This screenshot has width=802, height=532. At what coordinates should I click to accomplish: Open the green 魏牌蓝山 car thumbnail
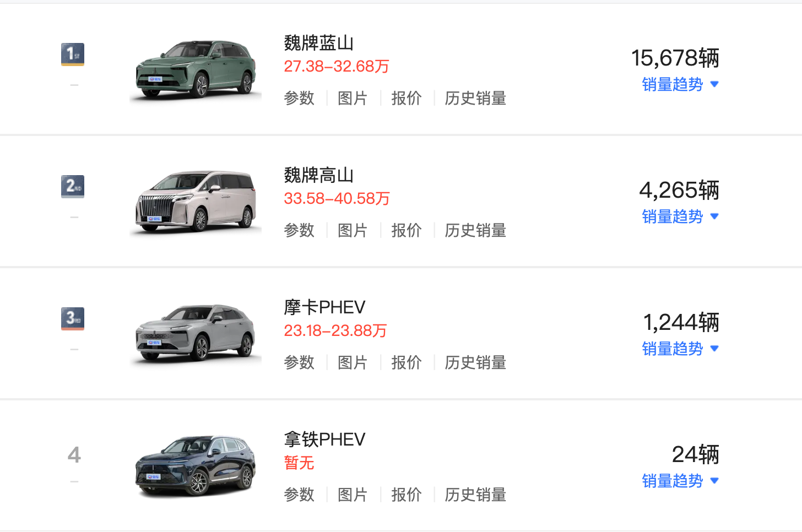(x=196, y=70)
